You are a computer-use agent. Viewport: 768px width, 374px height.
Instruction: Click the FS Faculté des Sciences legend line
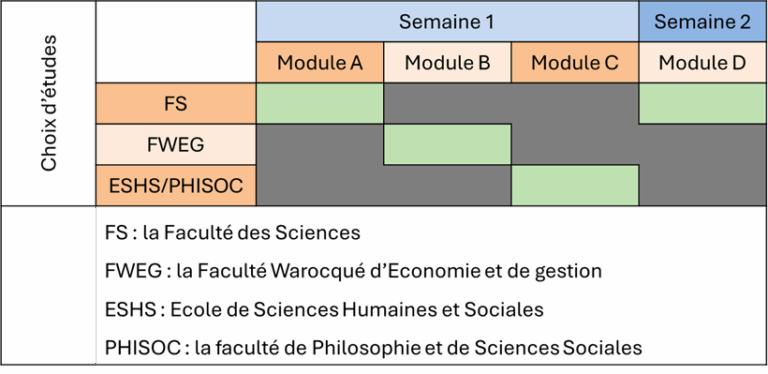point(233,233)
